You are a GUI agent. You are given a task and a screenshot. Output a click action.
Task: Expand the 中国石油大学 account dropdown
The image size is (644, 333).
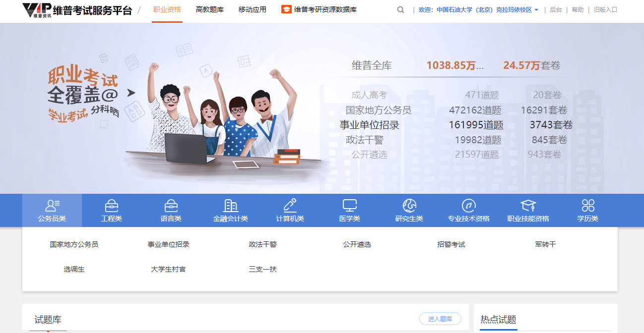pos(536,10)
